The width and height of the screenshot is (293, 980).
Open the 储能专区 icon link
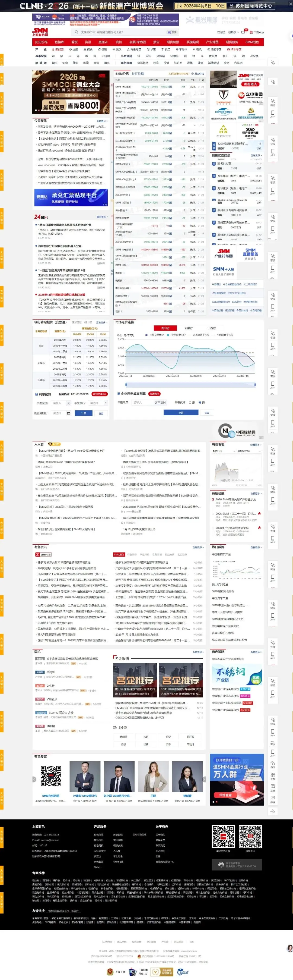click(214, 49)
